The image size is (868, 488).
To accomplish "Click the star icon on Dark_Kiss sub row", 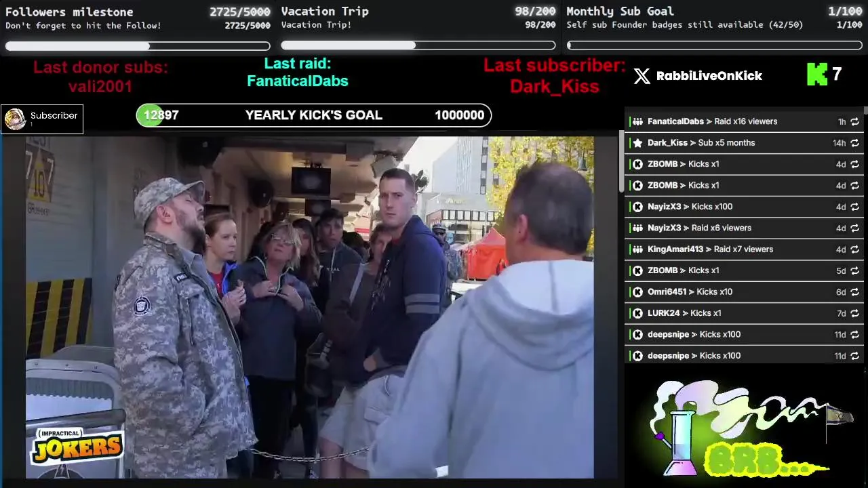I will tap(637, 143).
